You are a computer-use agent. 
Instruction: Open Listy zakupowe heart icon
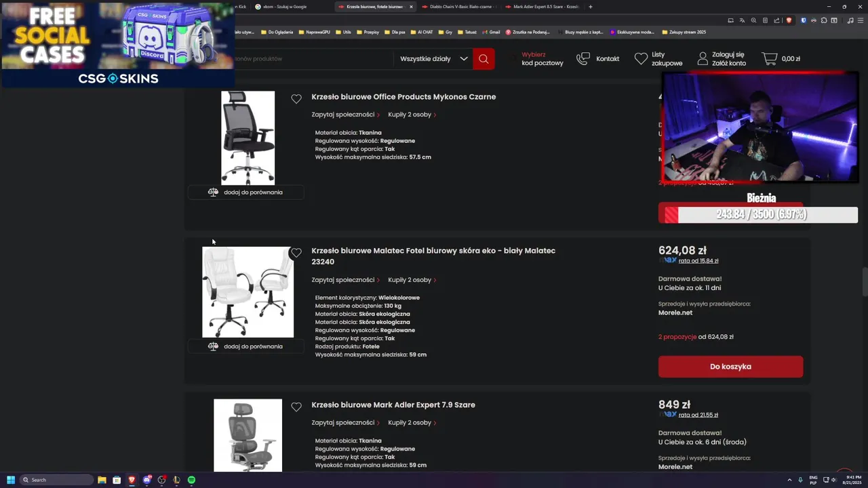[x=641, y=59]
